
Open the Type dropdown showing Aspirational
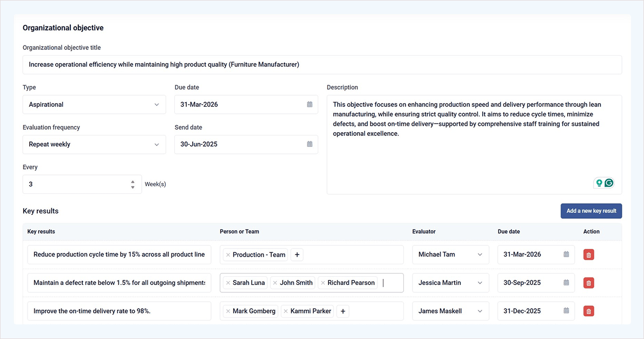[x=94, y=105]
